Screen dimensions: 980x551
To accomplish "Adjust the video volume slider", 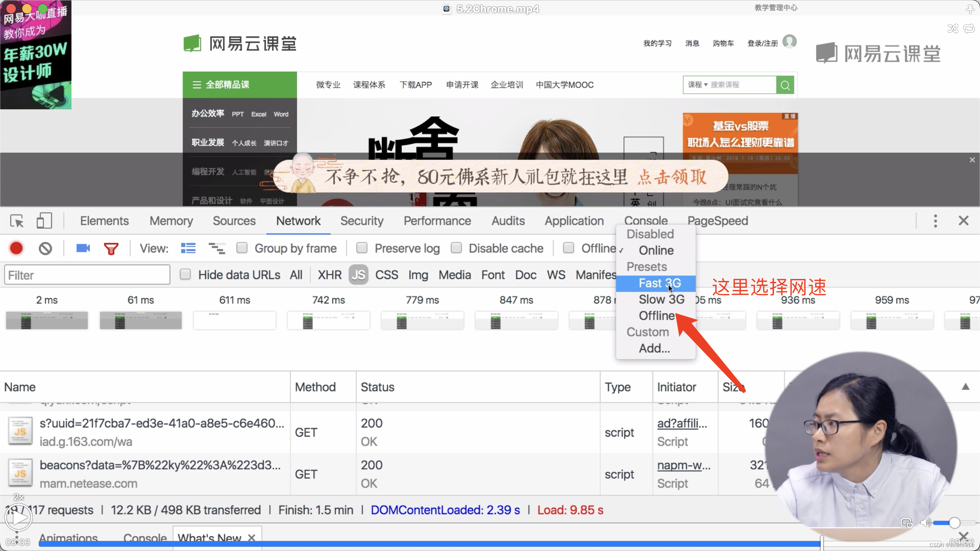I will click(x=955, y=523).
